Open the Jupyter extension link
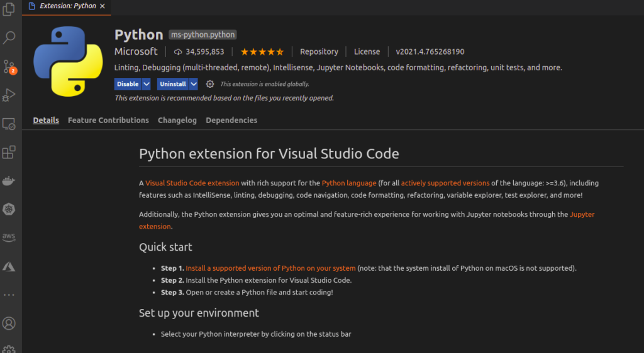Screen dimensions: 644x353 click(x=582, y=214)
